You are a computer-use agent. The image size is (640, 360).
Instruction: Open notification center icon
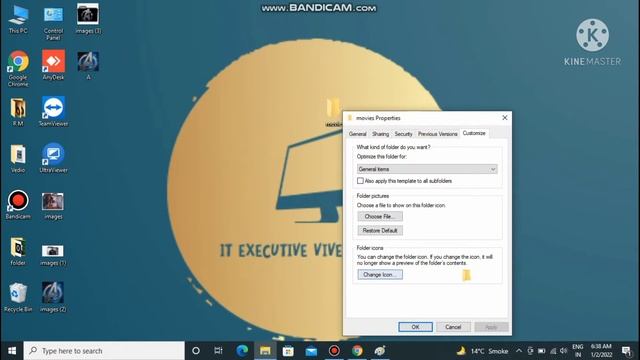pos(626,351)
